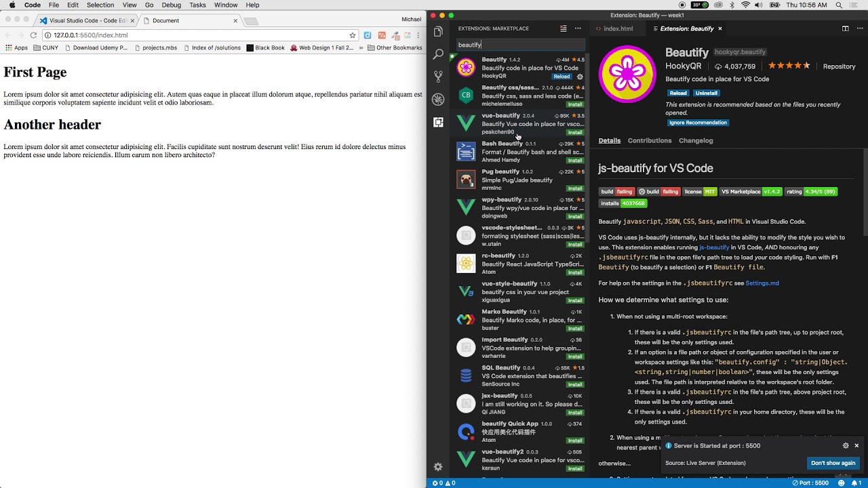The width and height of the screenshot is (868, 488).
Task: Click the gear icon on Beautify extension row
Action: tap(580, 77)
